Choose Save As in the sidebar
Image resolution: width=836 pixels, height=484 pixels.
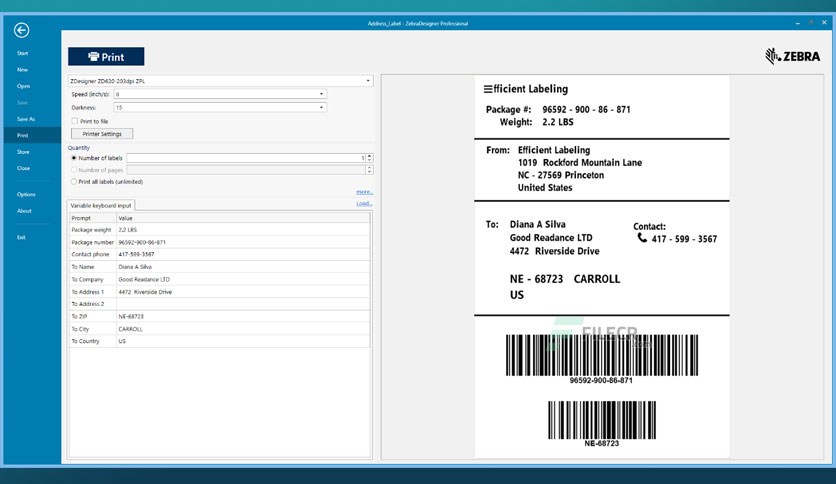click(x=26, y=119)
